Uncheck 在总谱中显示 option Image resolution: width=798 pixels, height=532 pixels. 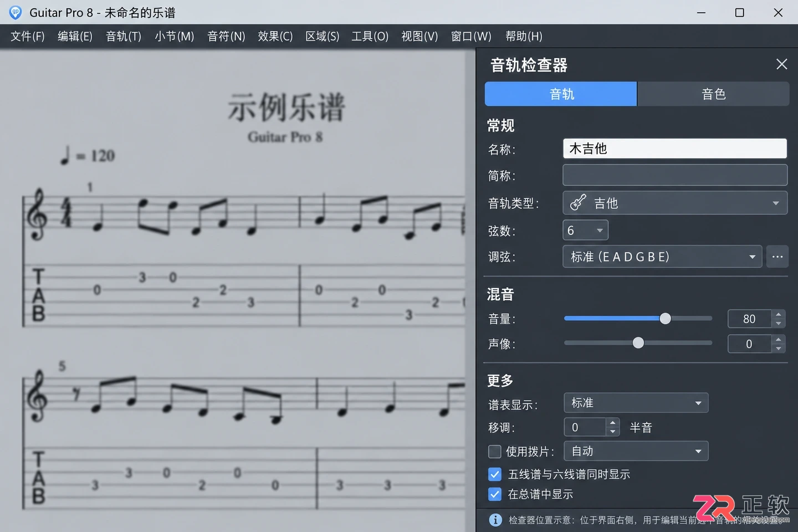pos(495,494)
